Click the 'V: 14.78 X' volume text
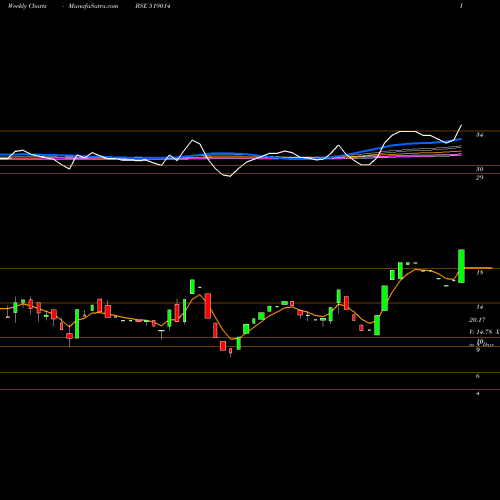Viewport: 500px width, 500px height. click(x=484, y=332)
